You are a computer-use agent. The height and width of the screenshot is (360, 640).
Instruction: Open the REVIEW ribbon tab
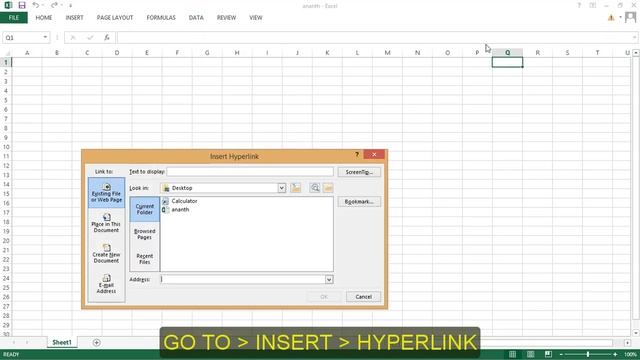(x=227, y=18)
